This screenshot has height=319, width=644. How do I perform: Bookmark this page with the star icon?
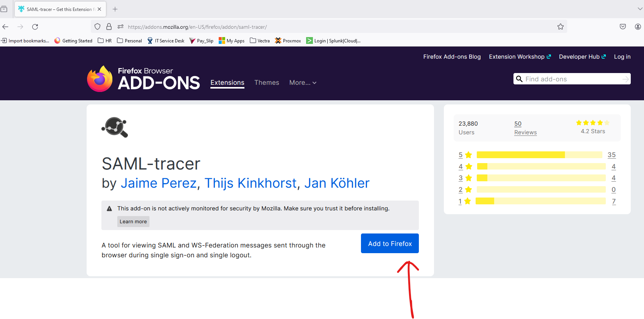(x=560, y=27)
